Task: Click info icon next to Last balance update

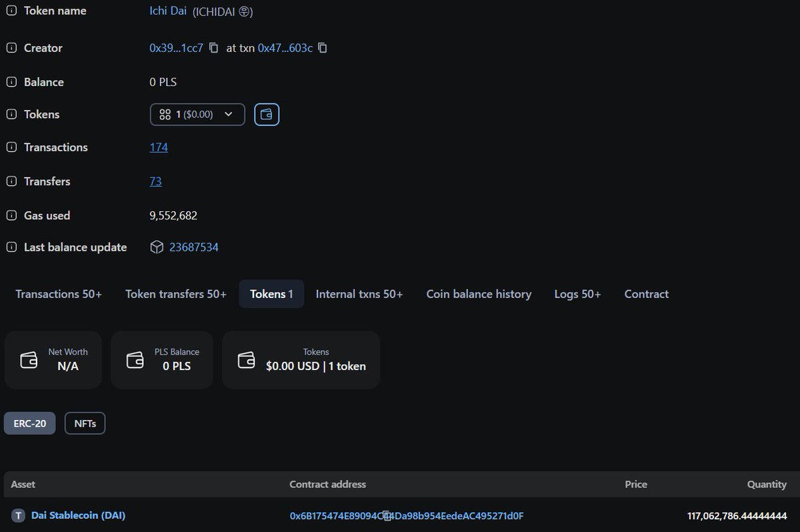Action: [x=11, y=247]
